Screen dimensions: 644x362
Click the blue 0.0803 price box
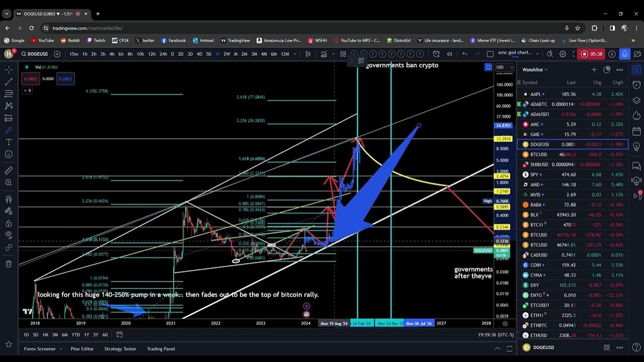65,78
